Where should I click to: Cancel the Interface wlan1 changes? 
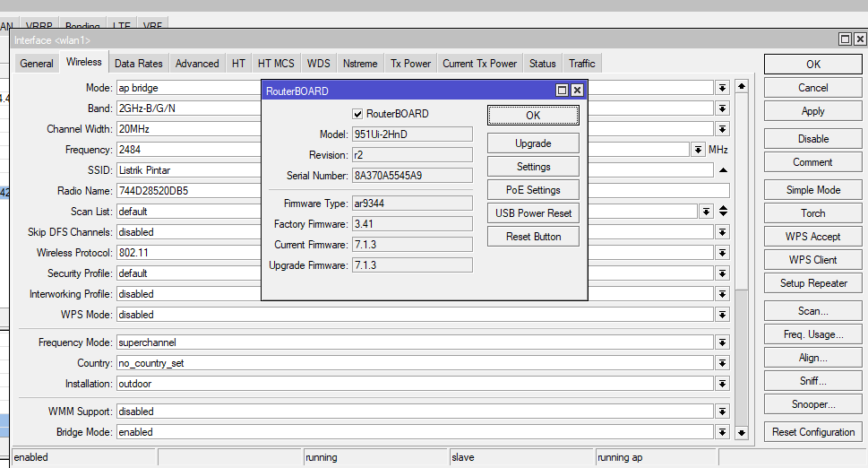(x=813, y=88)
